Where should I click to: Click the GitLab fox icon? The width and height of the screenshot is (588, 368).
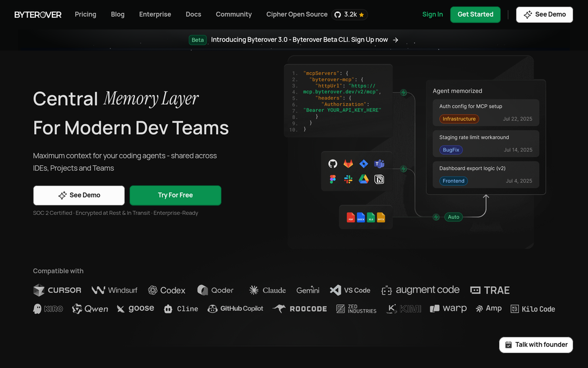348,164
